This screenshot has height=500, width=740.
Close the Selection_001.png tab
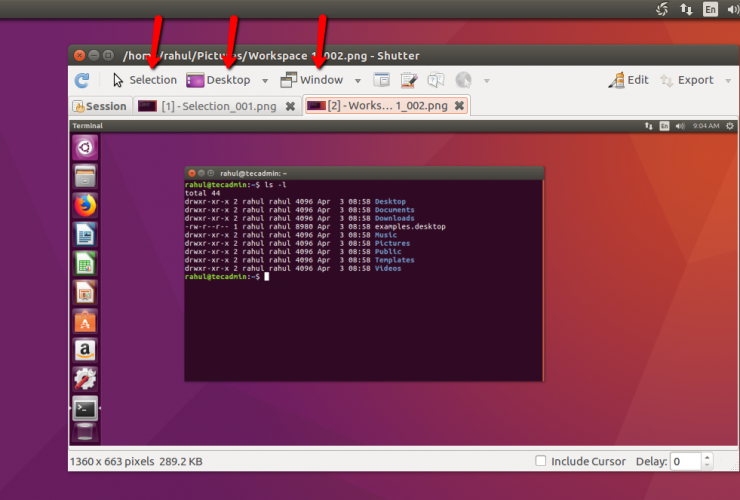(290, 106)
